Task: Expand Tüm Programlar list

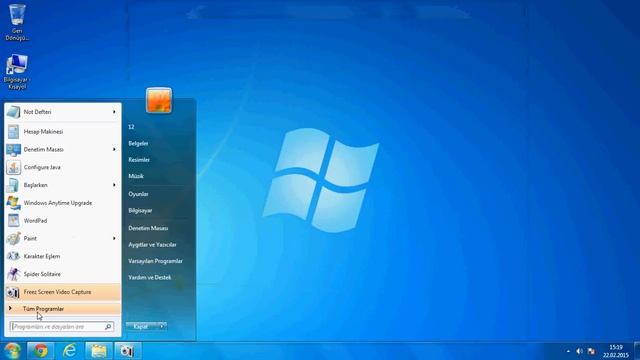Action: coord(63,309)
